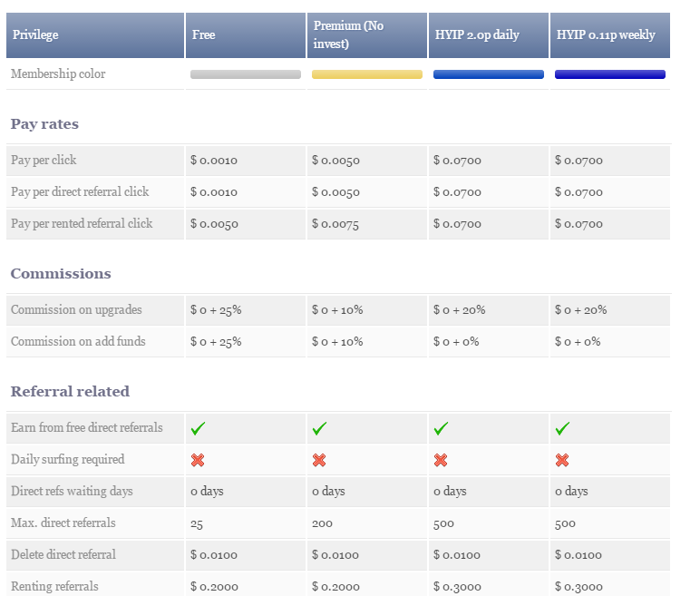Click the Premium (No invest) column header
Image resolution: width=700 pixels, height=596 pixels.
click(349, 35)
